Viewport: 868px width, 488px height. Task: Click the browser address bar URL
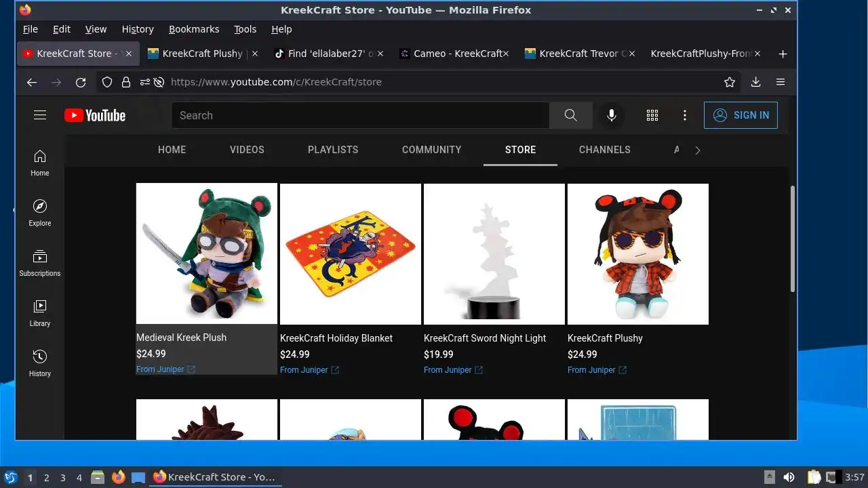click(276, 82)
